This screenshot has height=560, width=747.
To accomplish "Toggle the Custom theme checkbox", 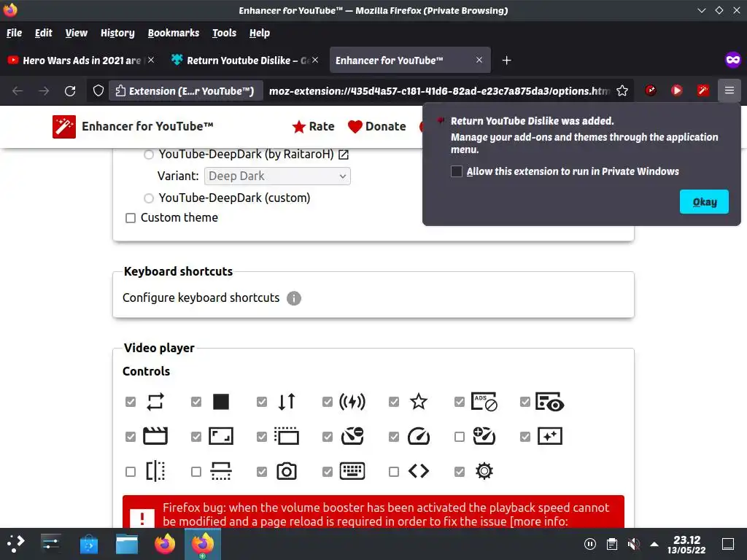I will [131, 218].
